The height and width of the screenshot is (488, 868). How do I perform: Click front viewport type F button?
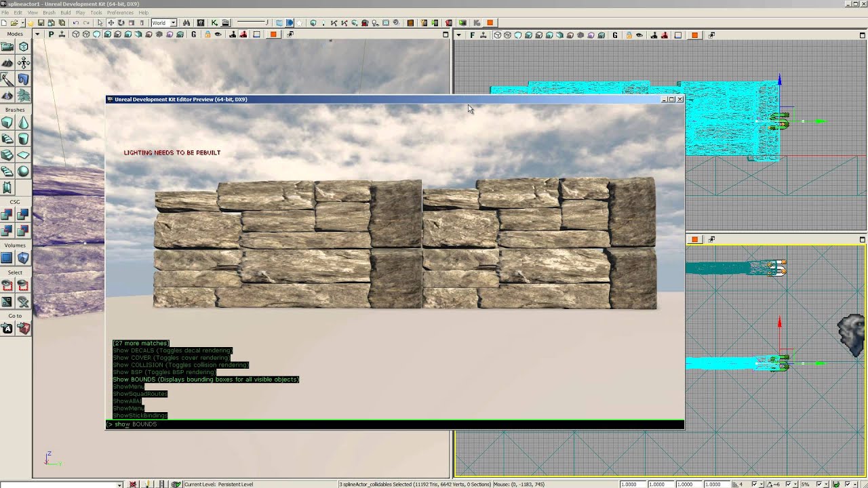click(473, 35)
